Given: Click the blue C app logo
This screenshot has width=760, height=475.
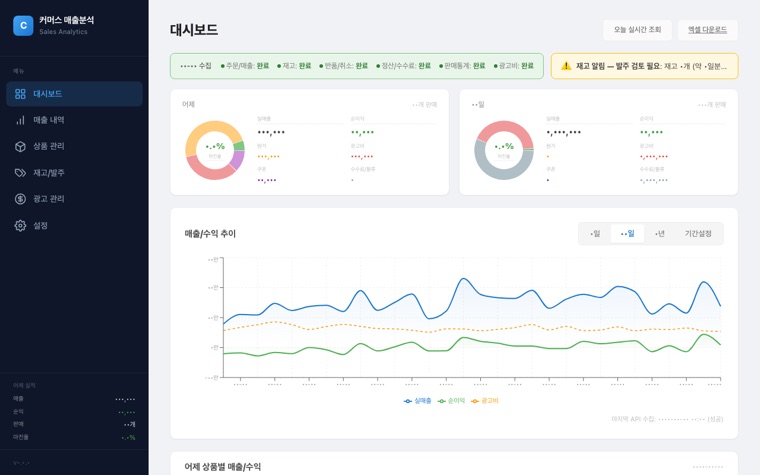Looking at the screenshot, I should tap(23, 26).
